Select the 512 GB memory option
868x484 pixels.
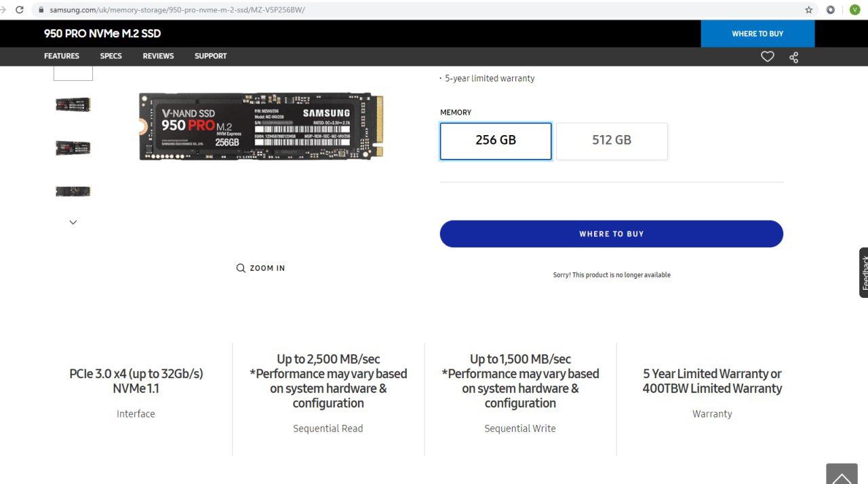pos(612,141)
